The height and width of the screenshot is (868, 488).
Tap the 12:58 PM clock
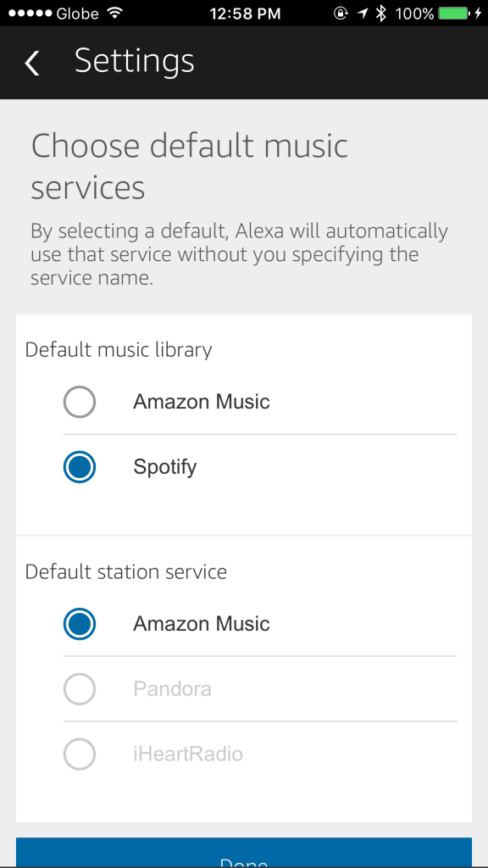[x=245, y=14]
